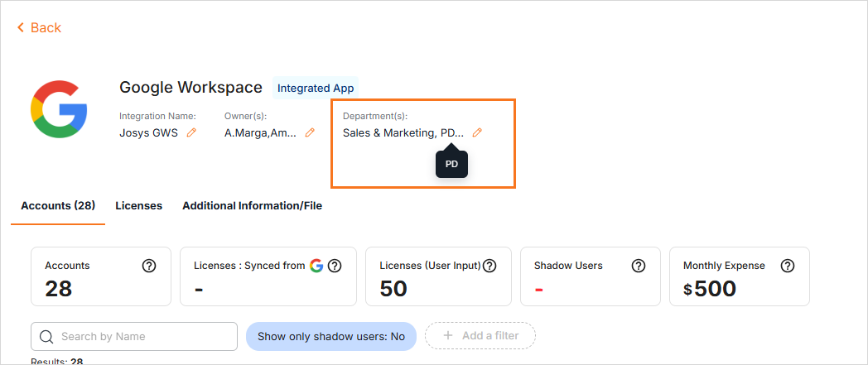Click the Integration Name: label
868x365 pixels.
pos(157,116)
